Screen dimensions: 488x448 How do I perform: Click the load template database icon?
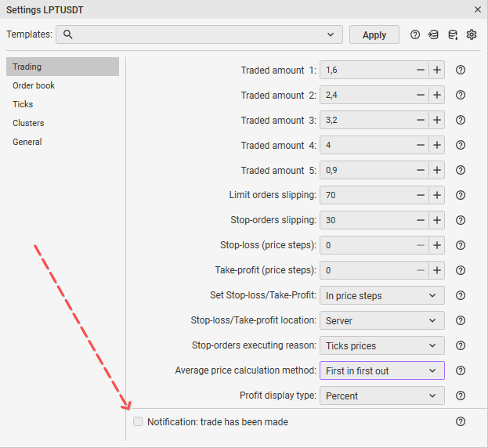[x=433, y=34]
